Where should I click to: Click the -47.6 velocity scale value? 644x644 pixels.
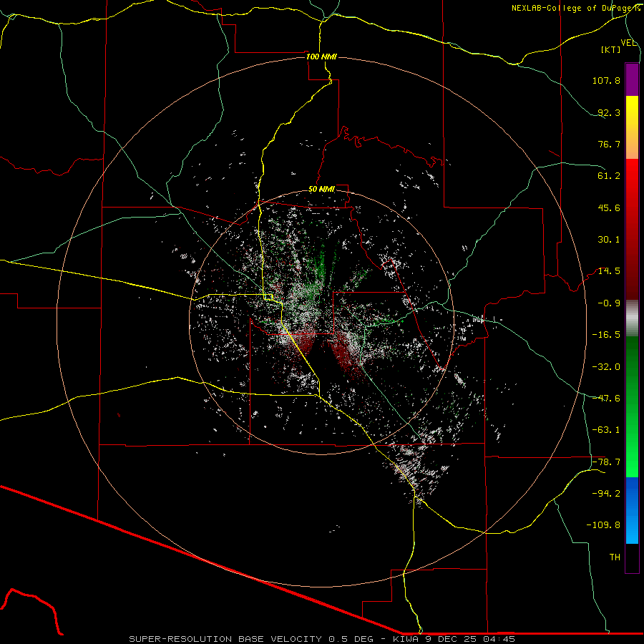pyautogui.click(x=606, y=399)
